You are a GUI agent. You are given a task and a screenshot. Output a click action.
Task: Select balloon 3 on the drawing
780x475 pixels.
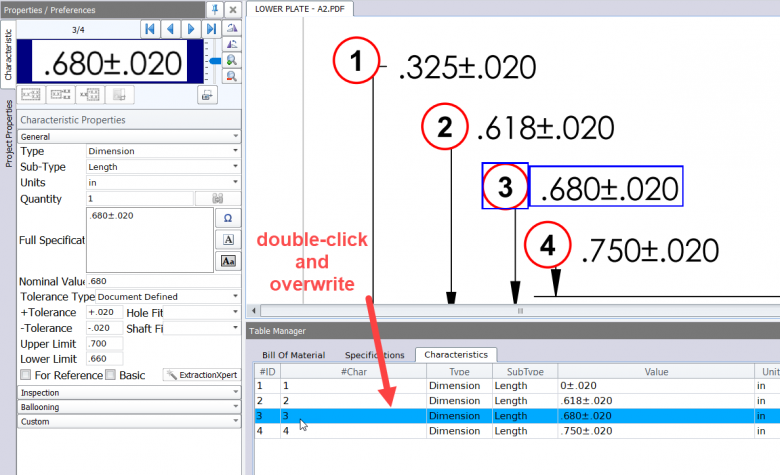(x=505, y=187)
